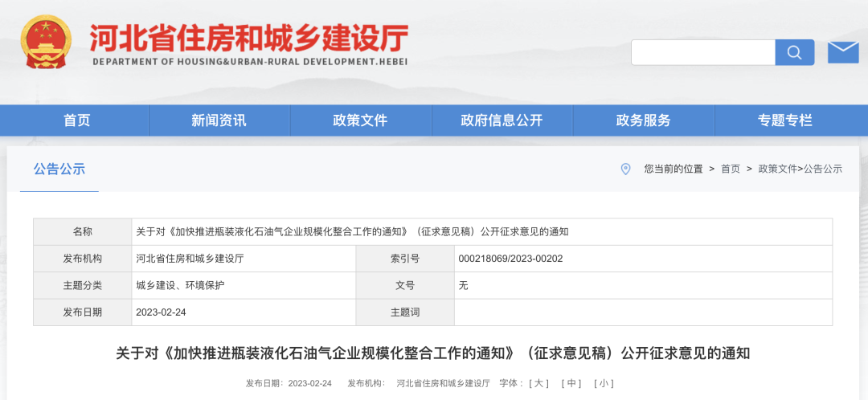The width and height of the screenshot is (868, 400).
Task: Click the bold article headline
Action: pyautogui.click(x=433, y=353)
